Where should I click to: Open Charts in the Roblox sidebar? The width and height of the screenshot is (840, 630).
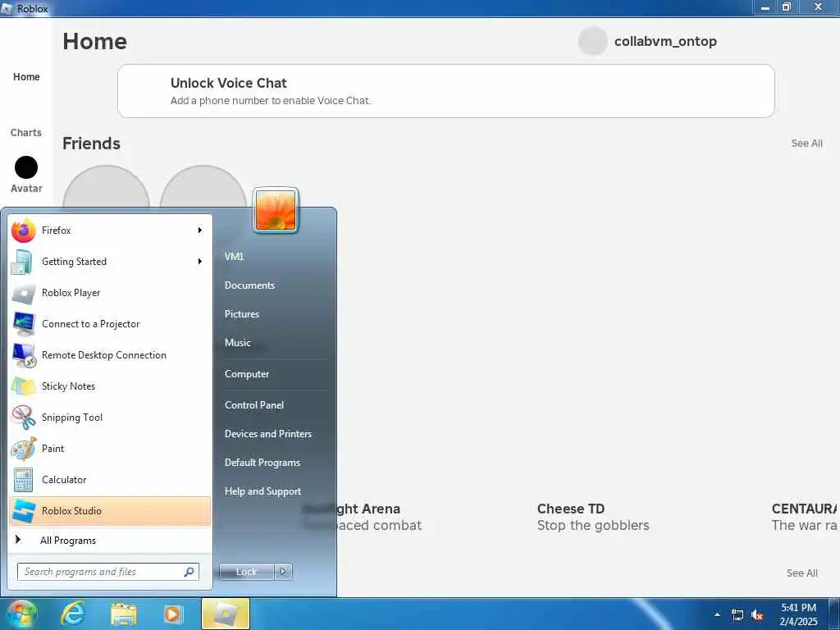point(25,132)
